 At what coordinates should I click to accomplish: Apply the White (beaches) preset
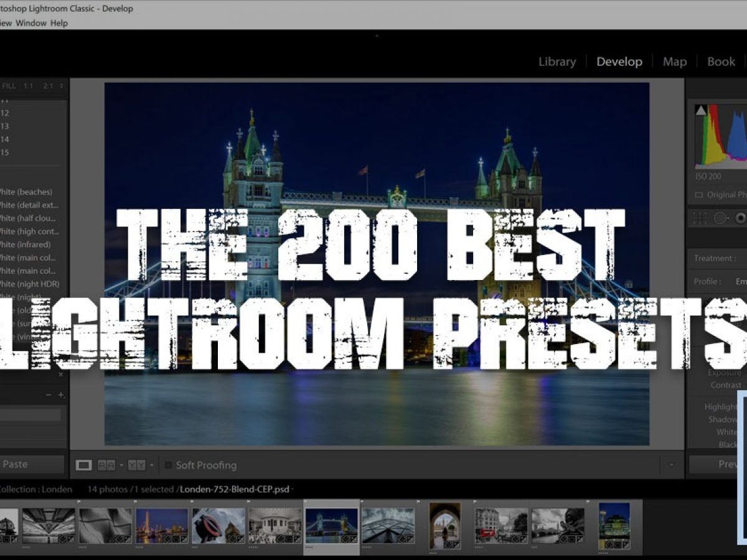(26, 192)
